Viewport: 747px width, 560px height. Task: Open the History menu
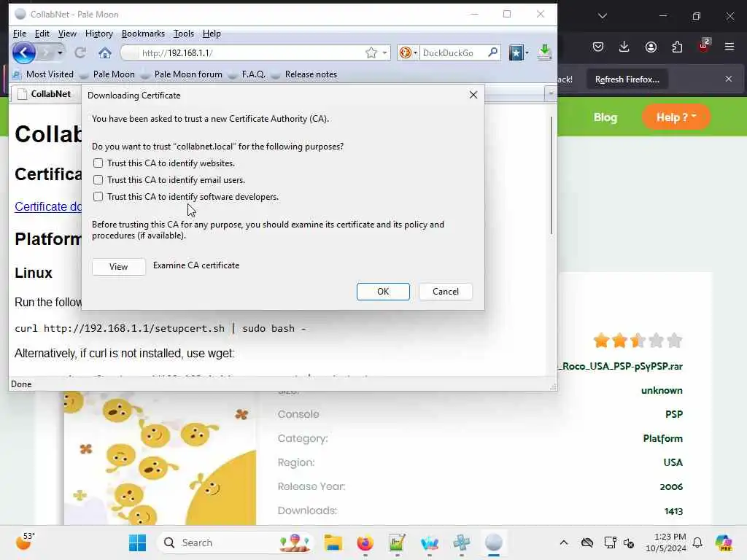(98, 34)
